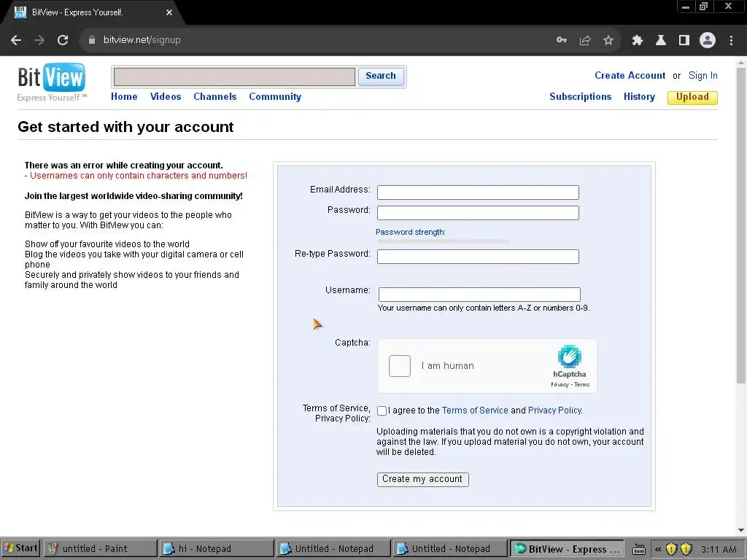747x560 pixels.
Task: Click the Create Account link
Action: coord(630,76)
